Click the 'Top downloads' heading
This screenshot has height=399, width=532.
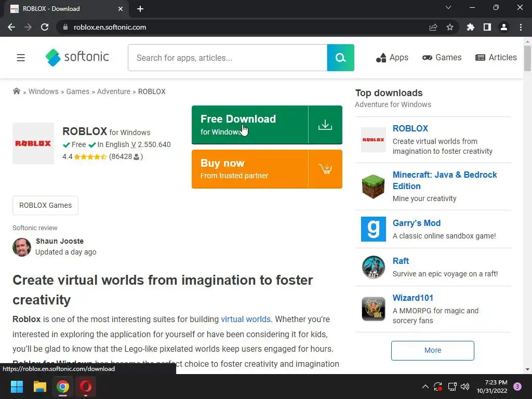[389, 93]
